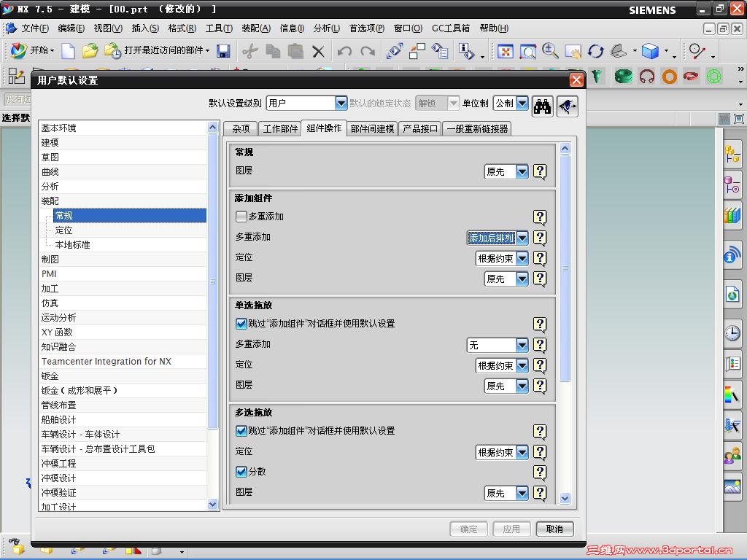The image size is (747, 560).
Task: Toggle the 分散 checkbox
Action: (x=241, y=472)
